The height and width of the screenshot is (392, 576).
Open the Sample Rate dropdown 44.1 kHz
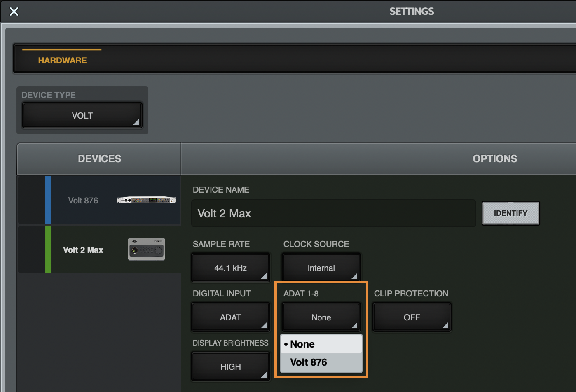231,268
